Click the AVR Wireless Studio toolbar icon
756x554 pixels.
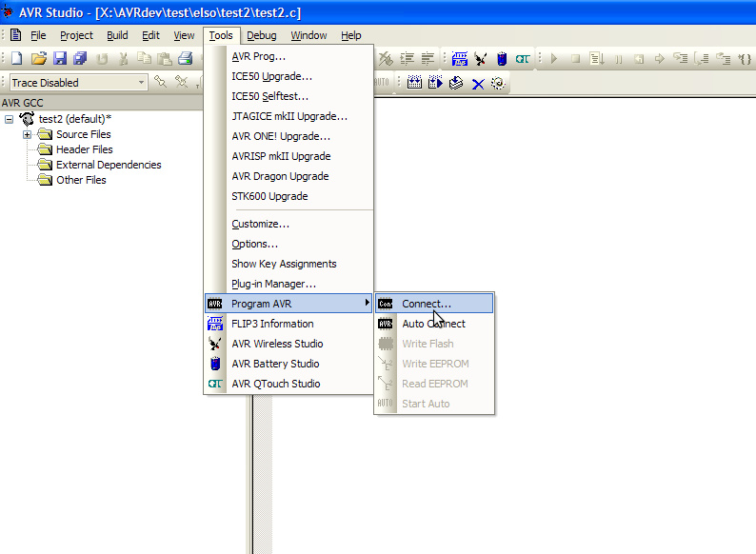tap(480, 59)
